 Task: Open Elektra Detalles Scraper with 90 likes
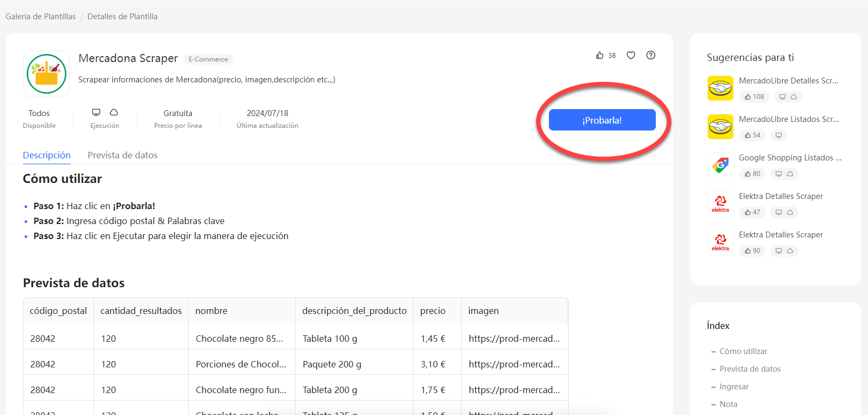(x=781, y=235)
